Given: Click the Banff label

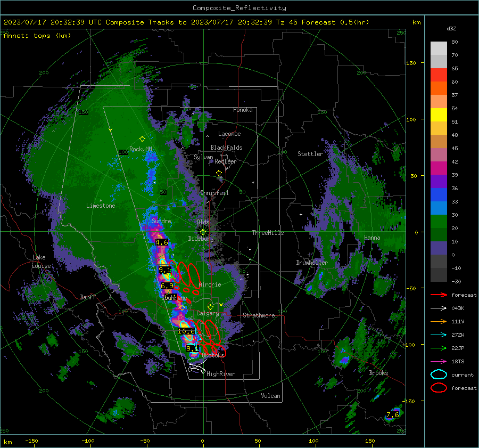Looking at the screenshot, I should pyautogui.click(x=88, y=297).
